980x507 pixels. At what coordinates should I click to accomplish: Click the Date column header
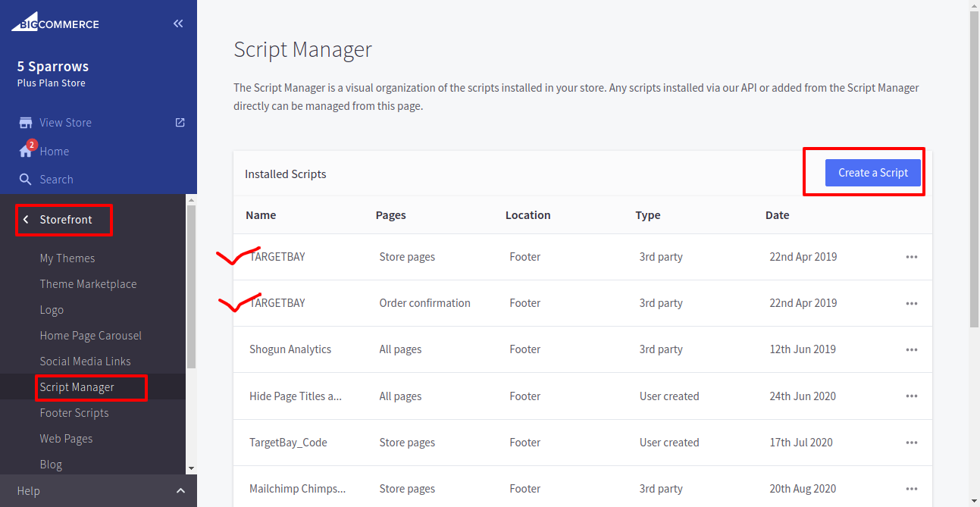pyautogui.click(x=778, y=215)
